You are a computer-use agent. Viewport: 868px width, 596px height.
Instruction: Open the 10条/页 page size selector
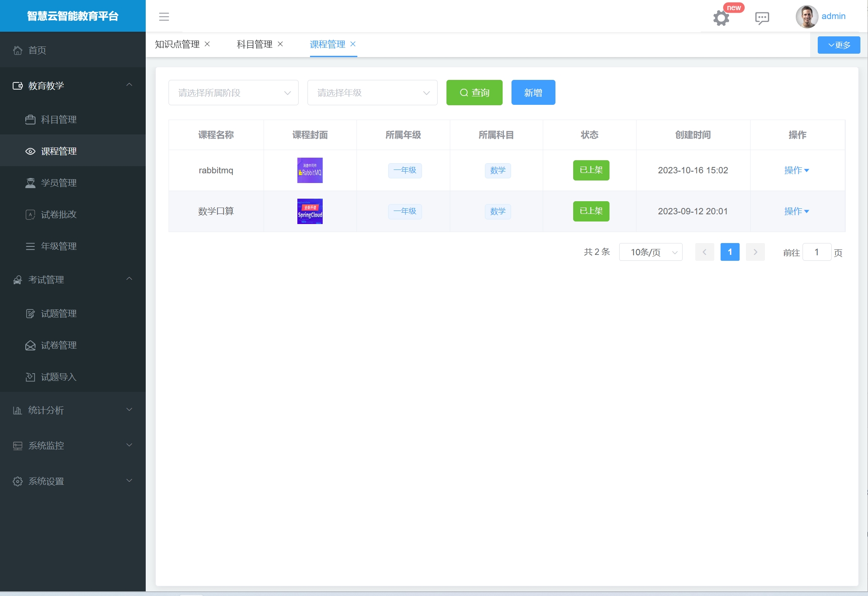(650, 252)
